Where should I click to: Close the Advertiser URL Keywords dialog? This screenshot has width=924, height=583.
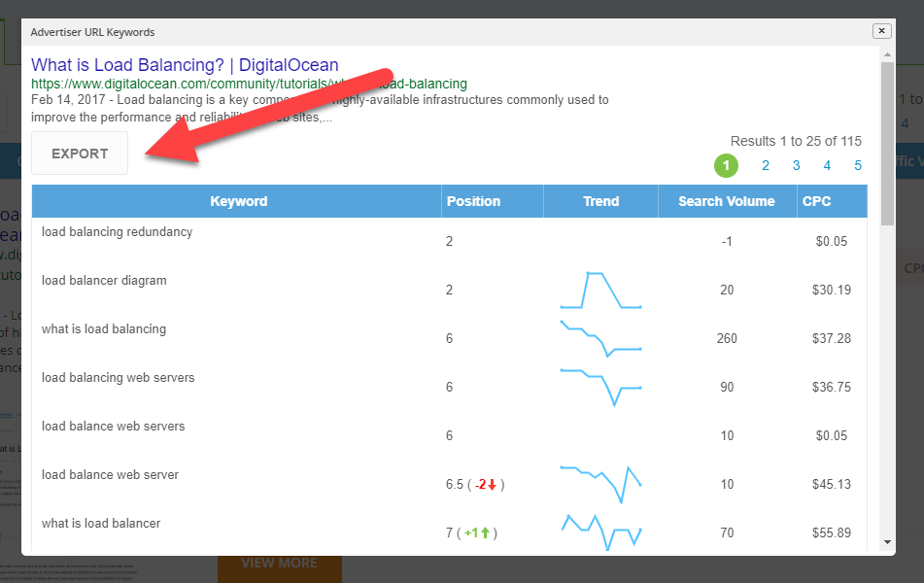(x=881, y=31)
